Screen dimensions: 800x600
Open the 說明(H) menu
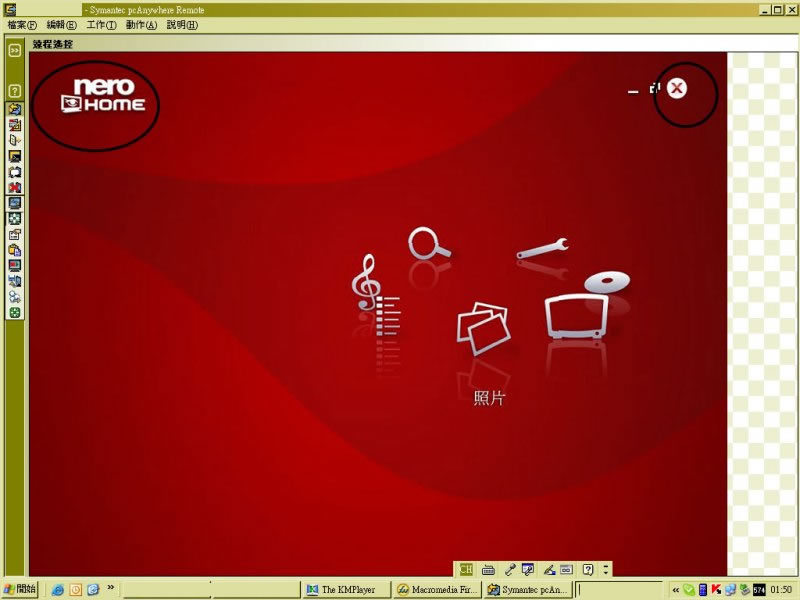[x=182, y=24]
